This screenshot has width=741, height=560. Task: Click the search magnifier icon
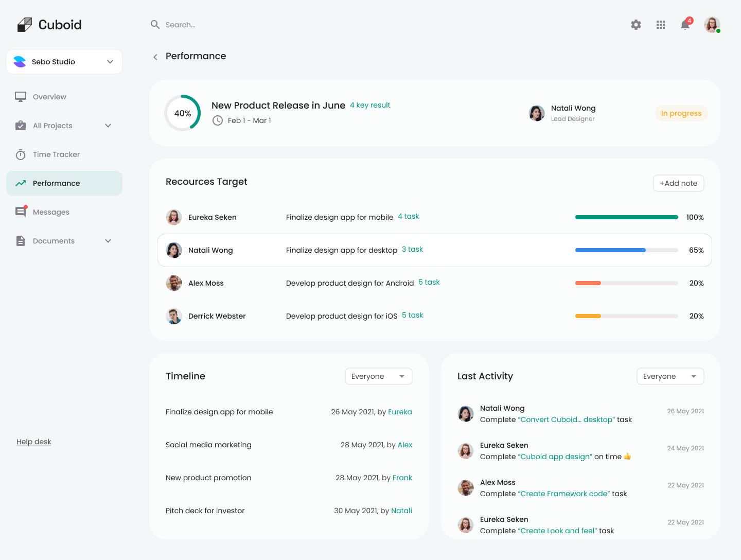tap(155, 25)
